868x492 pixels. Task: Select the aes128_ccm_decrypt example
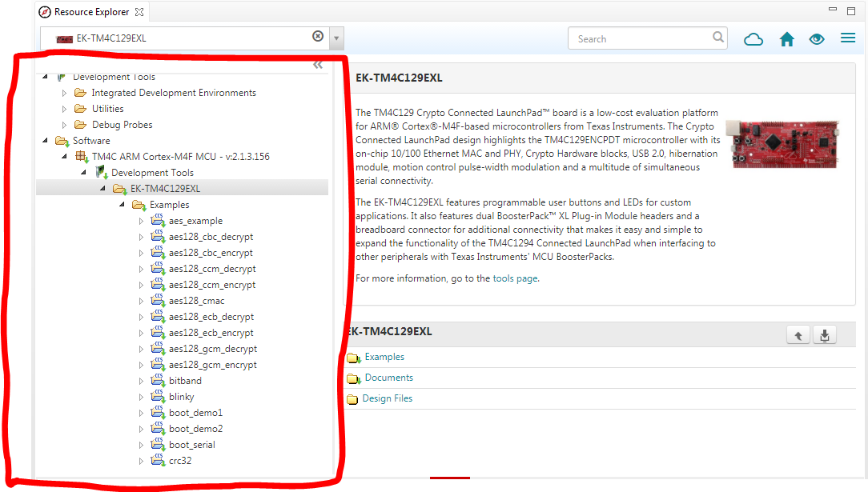point(212,270)
